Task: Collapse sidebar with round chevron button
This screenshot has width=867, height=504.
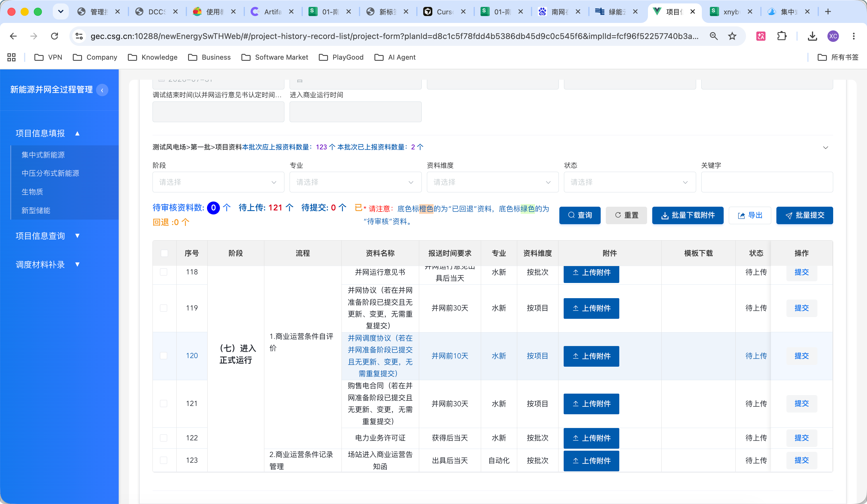Action: (102, 90)
